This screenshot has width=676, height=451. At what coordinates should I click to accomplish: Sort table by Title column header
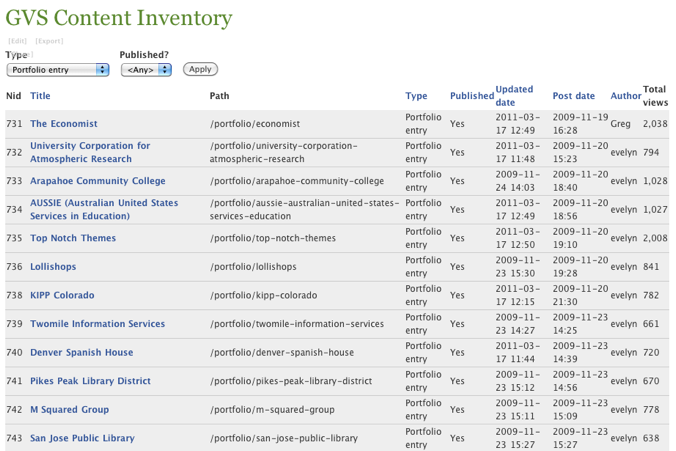[x=40, y=96]
